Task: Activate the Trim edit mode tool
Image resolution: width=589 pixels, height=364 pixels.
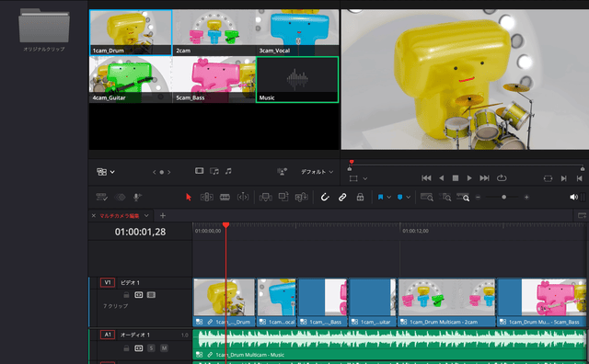Action: pyautogui.click(x=207, y=197)
